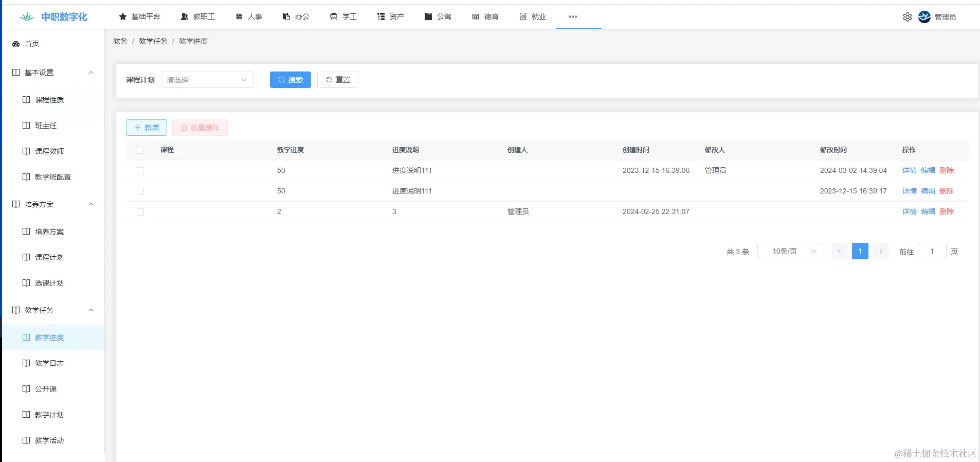Screen dimensions: 980x462
Task: Click the 管理员 user avatar
Action: [924, 17]
